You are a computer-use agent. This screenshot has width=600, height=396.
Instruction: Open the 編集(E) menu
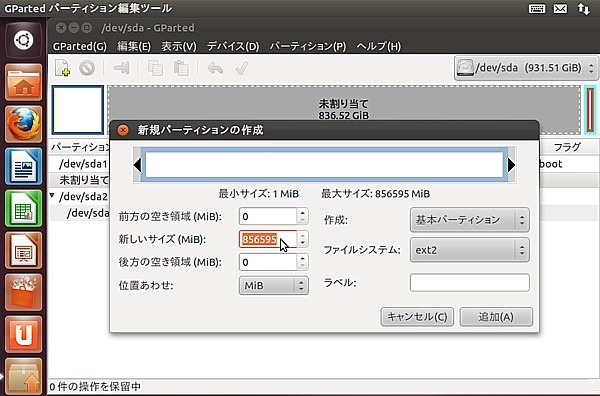point(134,46)
